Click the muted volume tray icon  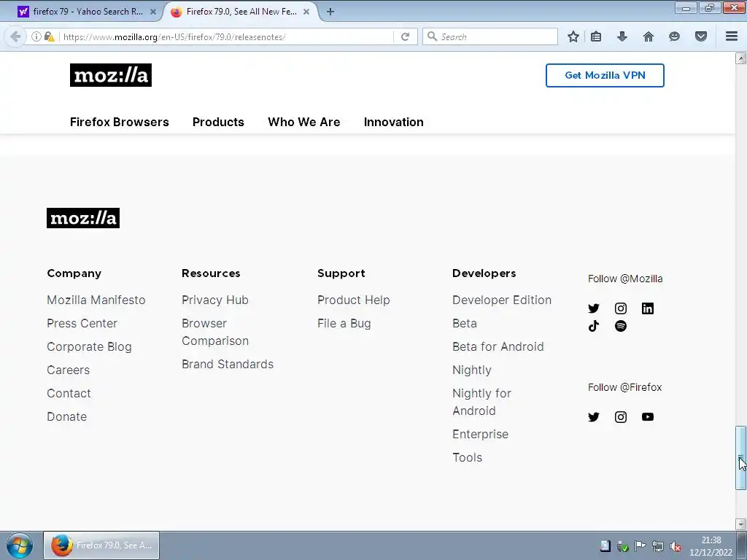675,546
